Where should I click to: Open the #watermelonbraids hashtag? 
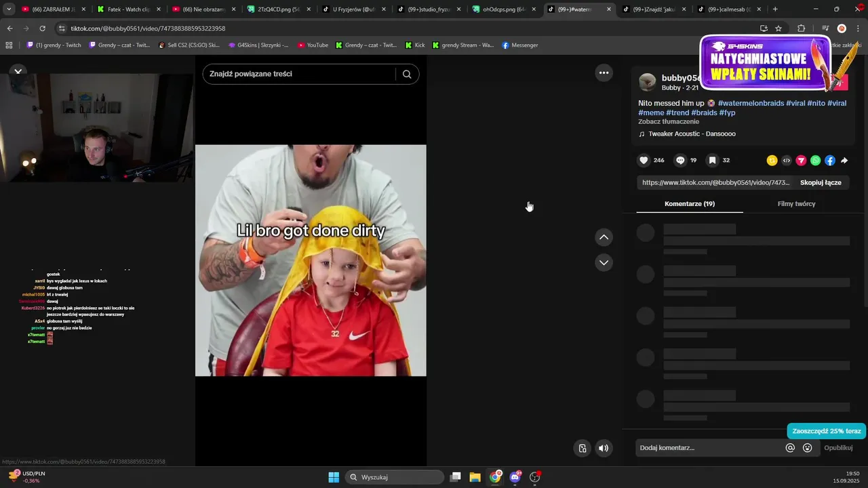click(751, 103)
